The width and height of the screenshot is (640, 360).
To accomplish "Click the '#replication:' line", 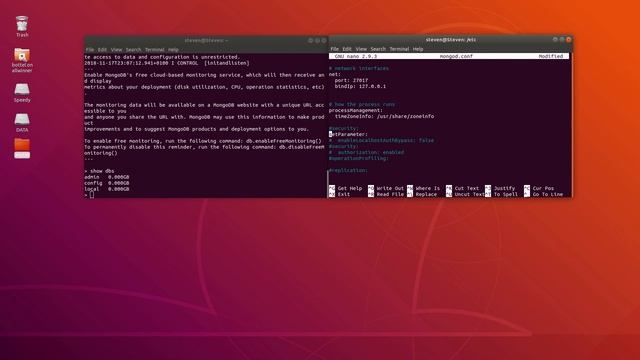I will (348, 170).
